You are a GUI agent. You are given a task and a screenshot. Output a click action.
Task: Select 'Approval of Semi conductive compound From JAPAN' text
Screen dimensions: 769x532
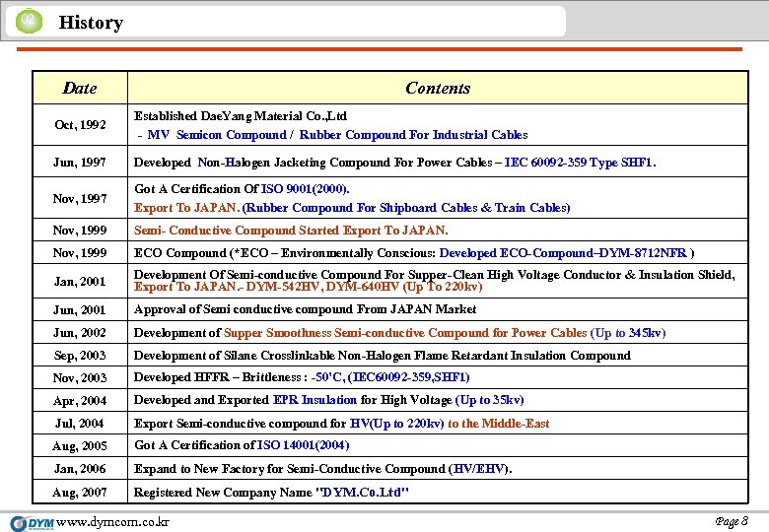[x=305, y=309]
